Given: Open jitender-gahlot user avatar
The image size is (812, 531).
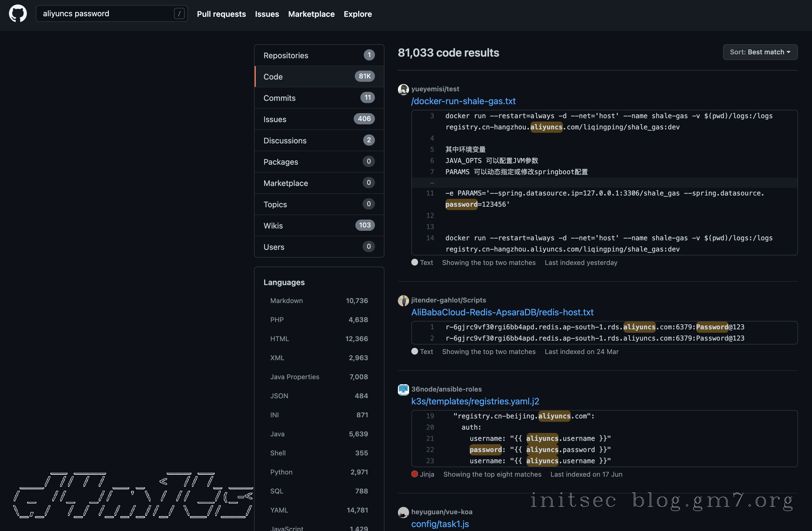Looking at the screenshot, I should click(x=403, y=301).
